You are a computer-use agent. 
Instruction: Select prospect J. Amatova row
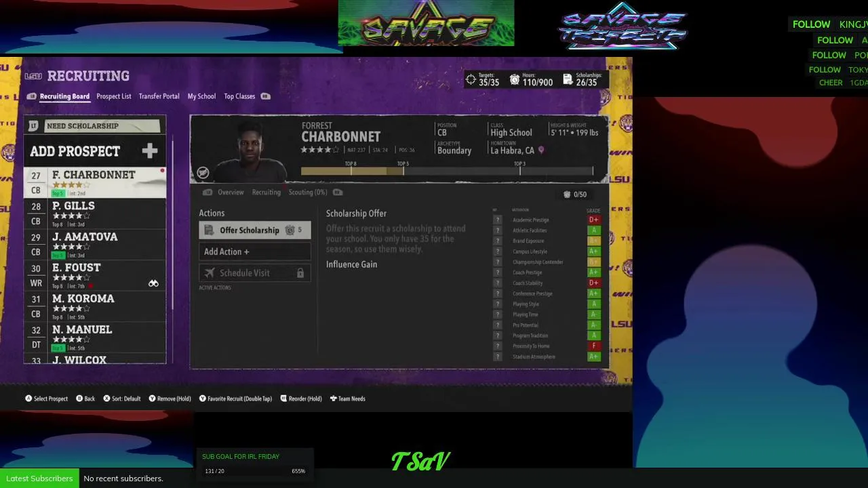[x=95, y=245]
